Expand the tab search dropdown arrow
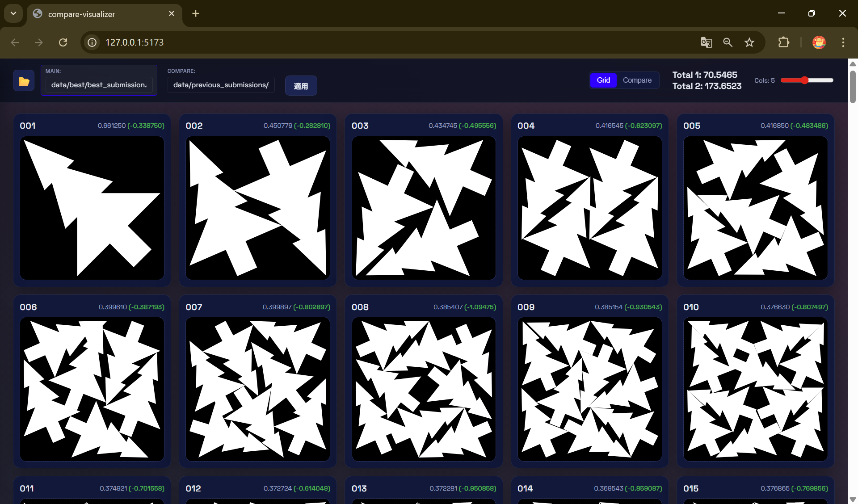Screen dimensions: 858x504 (13, 13)
